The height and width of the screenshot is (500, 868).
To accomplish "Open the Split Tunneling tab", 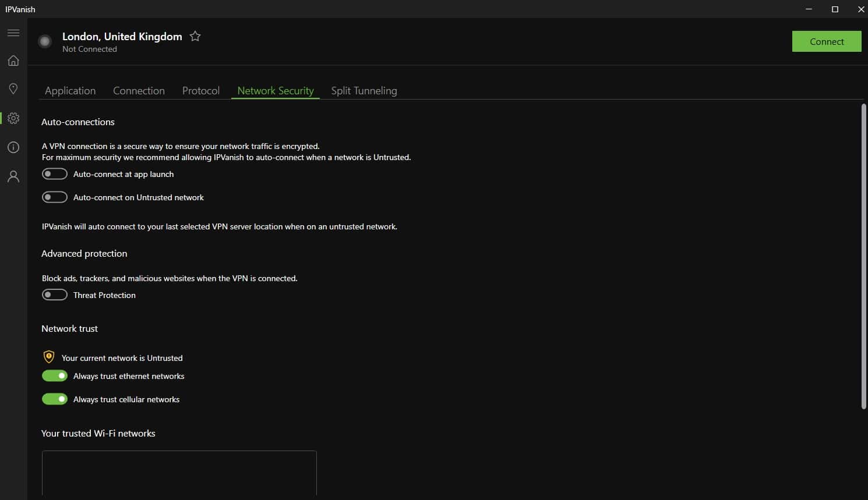I will (364, 91).
